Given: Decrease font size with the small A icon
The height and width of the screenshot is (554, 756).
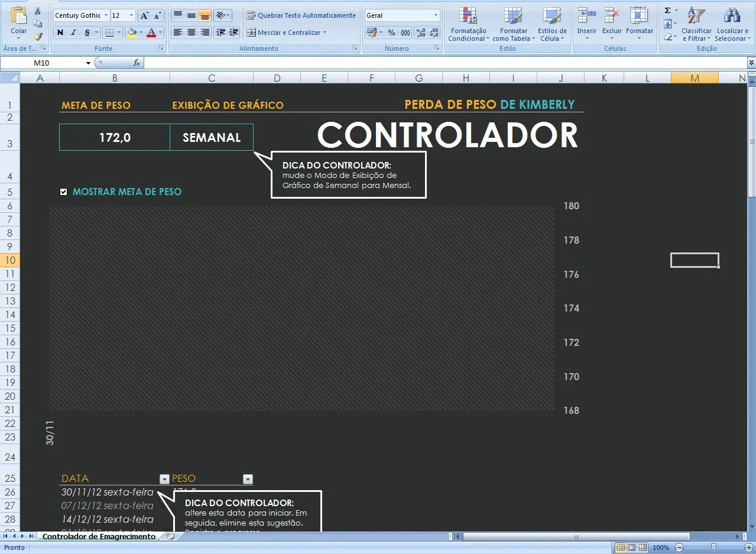Looking at the screenshot, I should click(x=157, y=15).
